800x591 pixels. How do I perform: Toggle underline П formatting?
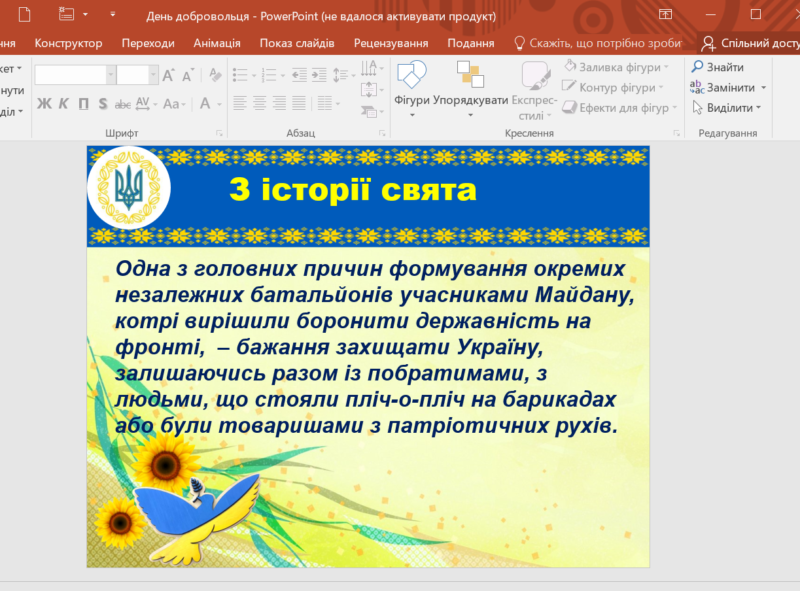click(x=83, y=103)
